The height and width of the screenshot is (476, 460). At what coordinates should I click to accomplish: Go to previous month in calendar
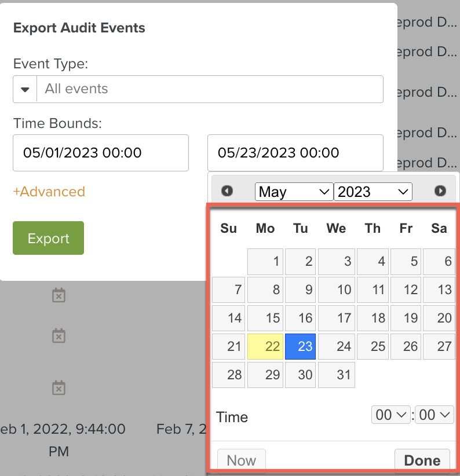click(x=227, y=191)
